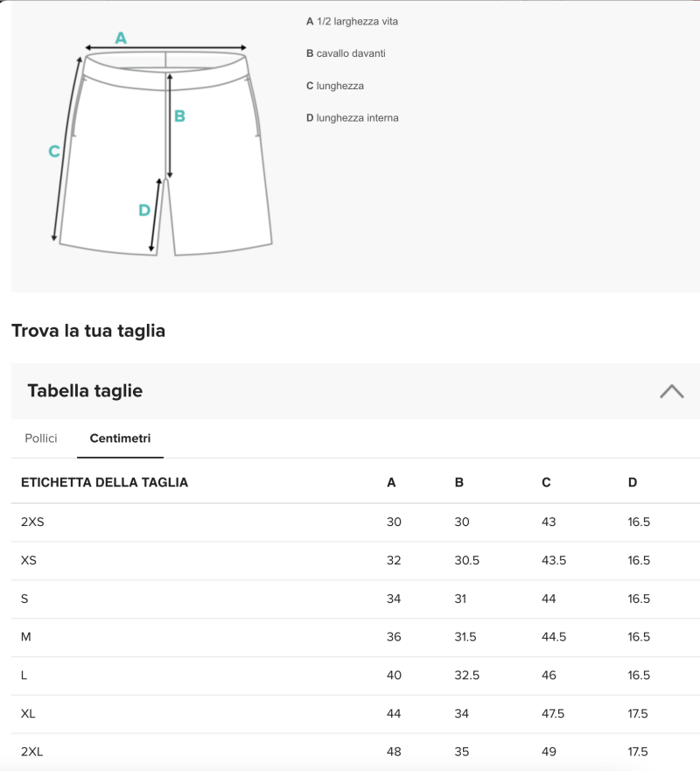Click the teal D label on diagram
This screenshot has width=700, height=771.
click(144, 210)
